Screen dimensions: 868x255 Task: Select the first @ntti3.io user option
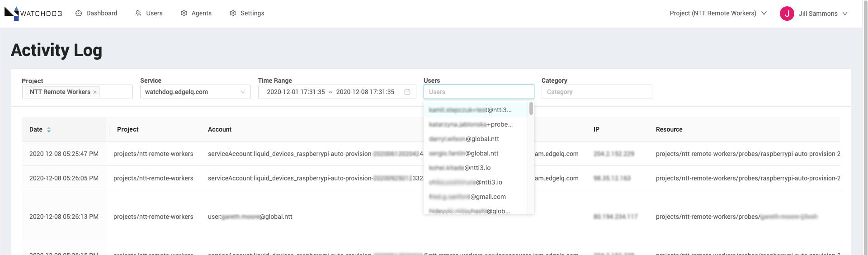(476, 168)
